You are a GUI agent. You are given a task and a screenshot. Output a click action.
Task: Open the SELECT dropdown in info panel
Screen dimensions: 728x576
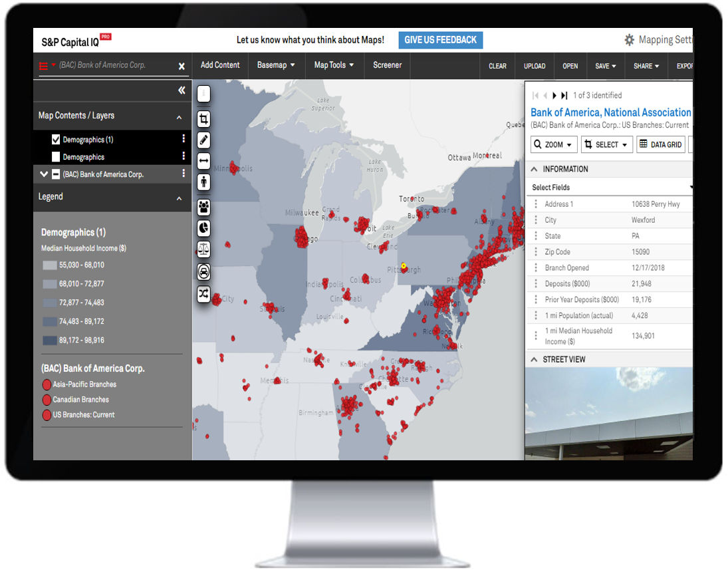[606, 144]
